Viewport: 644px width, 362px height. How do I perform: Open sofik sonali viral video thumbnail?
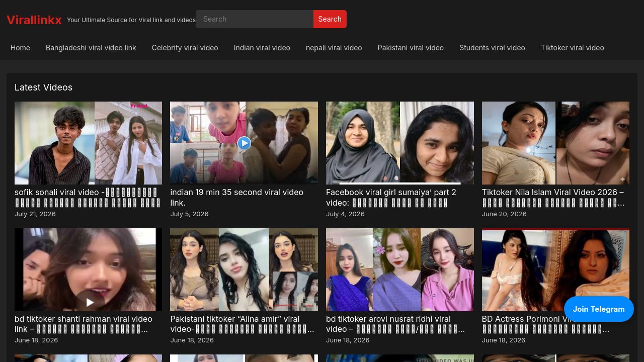88,143
